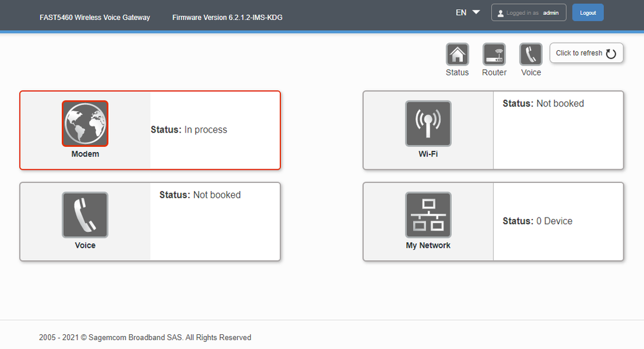
Task: Click the 'Logged in as admin' field
Action: (x=529, y=13)
